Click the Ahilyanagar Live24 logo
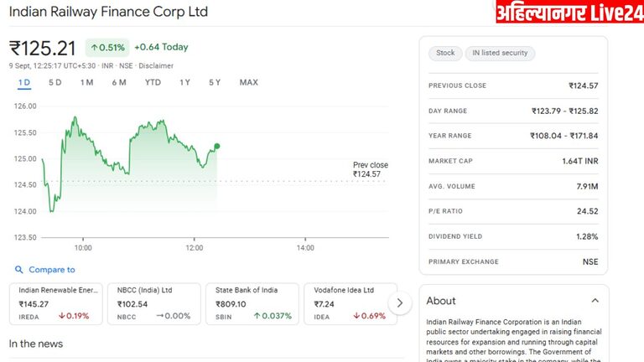 (569, 13)
